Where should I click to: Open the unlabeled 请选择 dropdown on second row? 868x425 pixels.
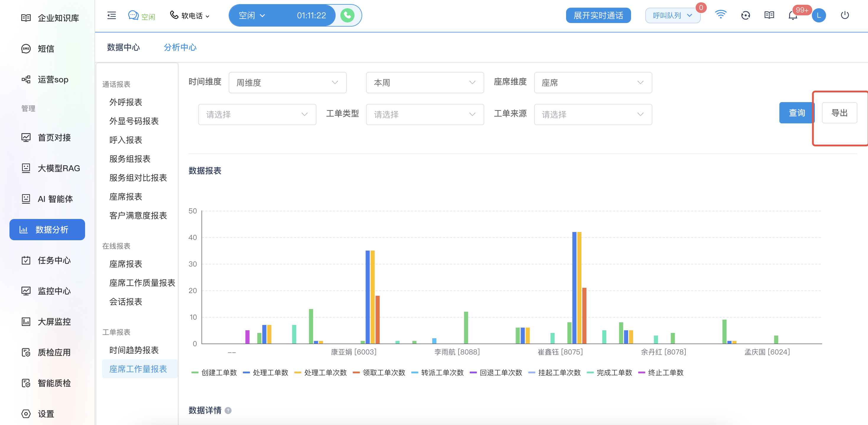(257, 115)
